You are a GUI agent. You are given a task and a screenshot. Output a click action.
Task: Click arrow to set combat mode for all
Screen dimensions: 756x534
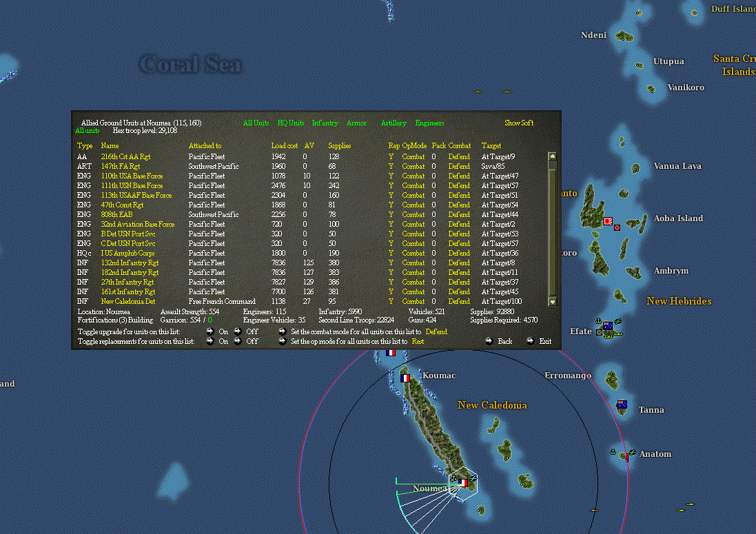pos(283,331)
